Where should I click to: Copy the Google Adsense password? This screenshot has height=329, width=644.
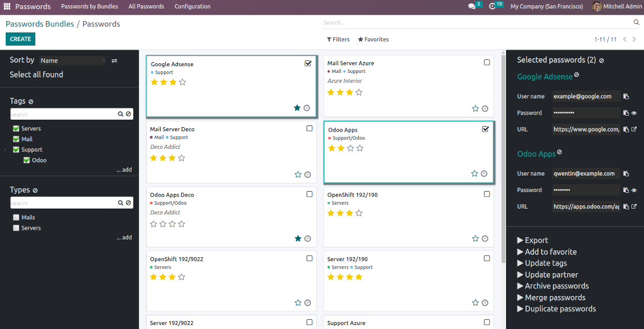point(626,113)
